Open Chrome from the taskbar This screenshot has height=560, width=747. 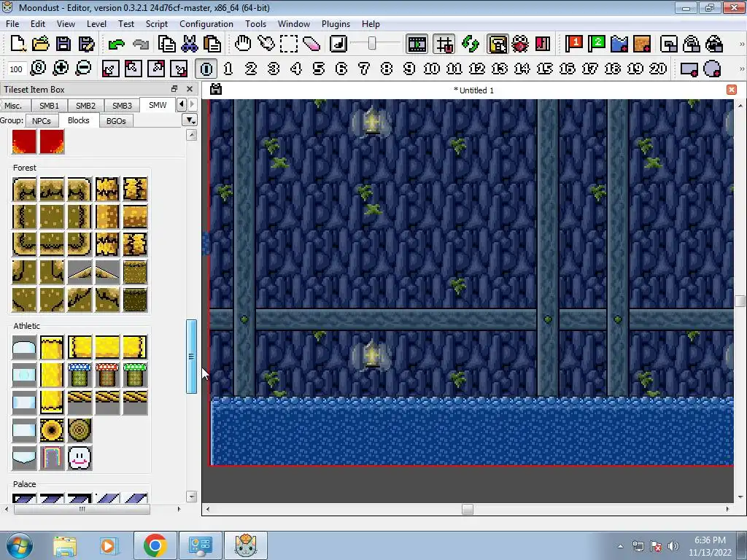pos(155,545)
